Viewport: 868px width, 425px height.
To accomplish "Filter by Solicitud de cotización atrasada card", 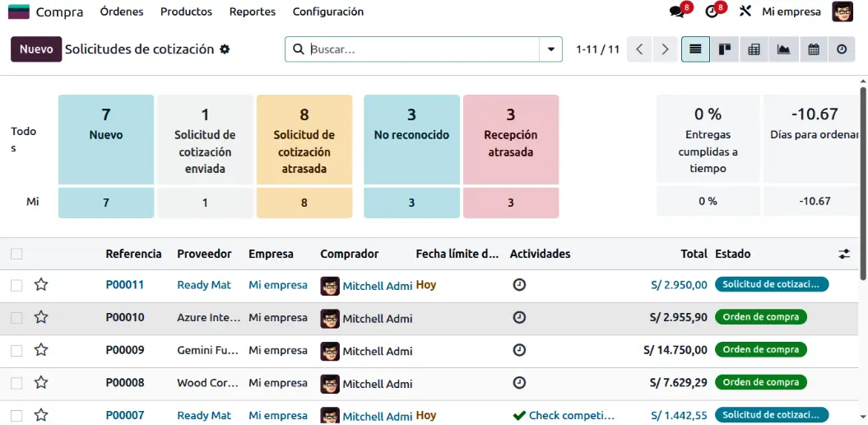I will click(304, 139).
